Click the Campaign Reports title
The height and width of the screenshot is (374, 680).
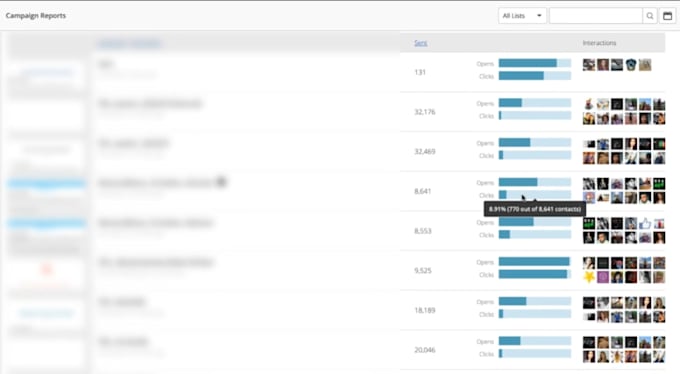pyautogui.click(x=36, y=16)
